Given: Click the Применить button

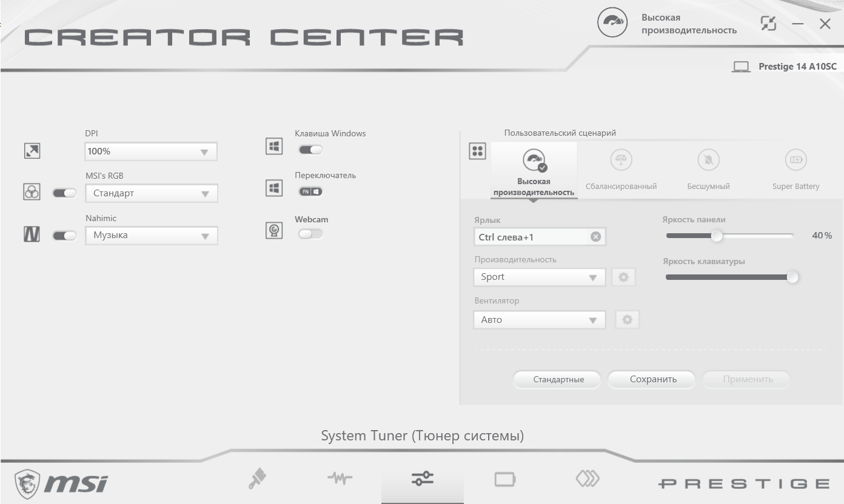Looking at the screenshot, I should 747,380.
